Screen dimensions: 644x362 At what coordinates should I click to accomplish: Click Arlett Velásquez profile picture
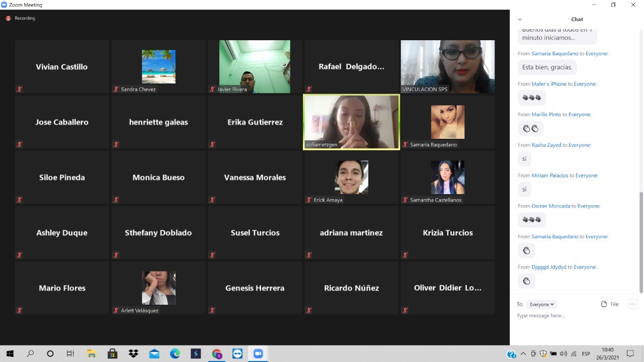158,288
